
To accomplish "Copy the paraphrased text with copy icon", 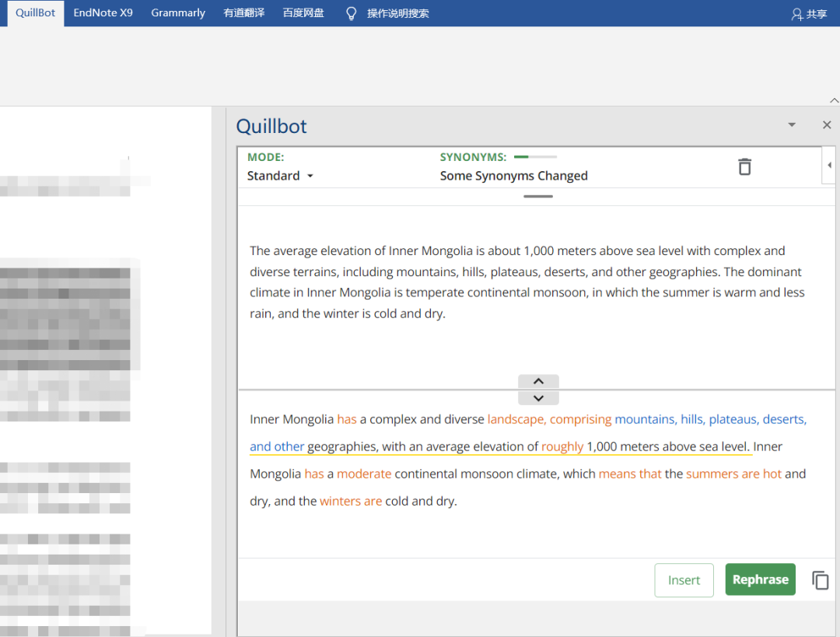I will tap(821, 580).
